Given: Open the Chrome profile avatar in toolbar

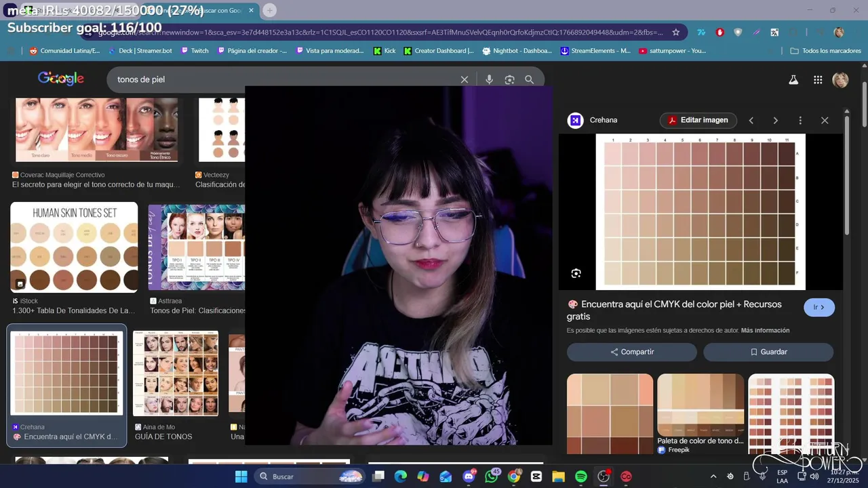Looking at the screenshot, I should pyautogui.click(x=839, y=32).
